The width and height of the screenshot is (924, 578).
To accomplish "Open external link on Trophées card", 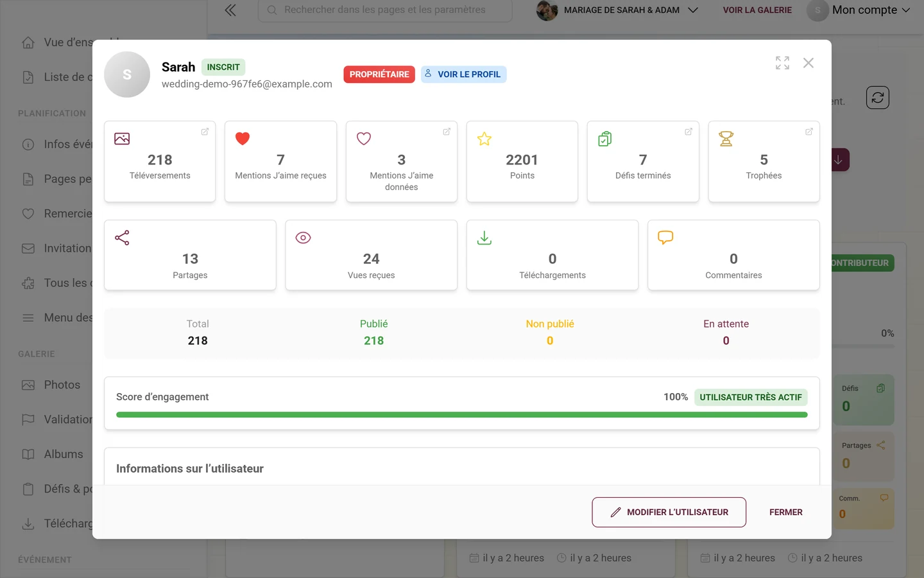I will coord(809,132).
